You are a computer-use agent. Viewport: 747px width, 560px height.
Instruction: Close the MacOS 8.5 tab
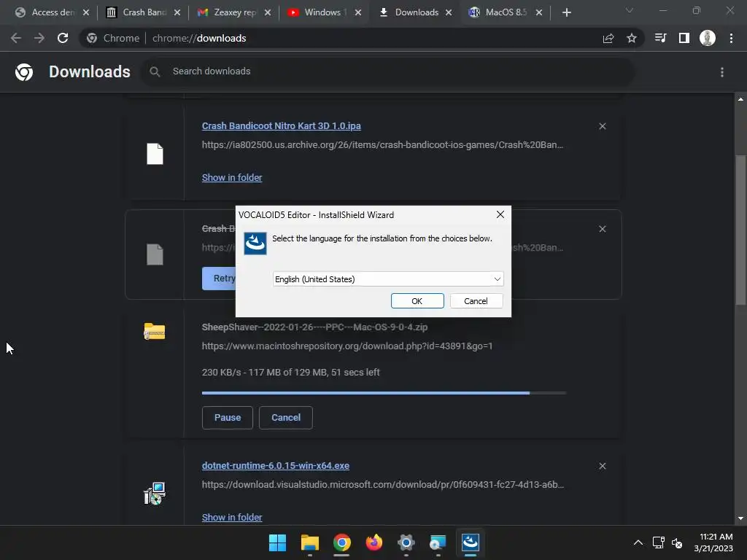[539, 12]
